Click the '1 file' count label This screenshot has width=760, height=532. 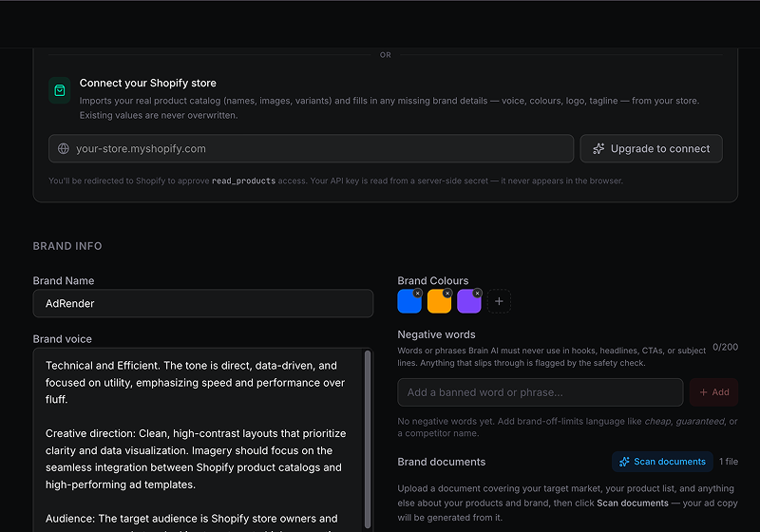tap(729, 462)
